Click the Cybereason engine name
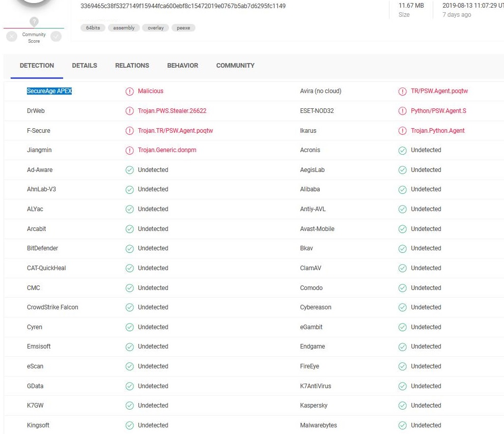 point(315,307)
